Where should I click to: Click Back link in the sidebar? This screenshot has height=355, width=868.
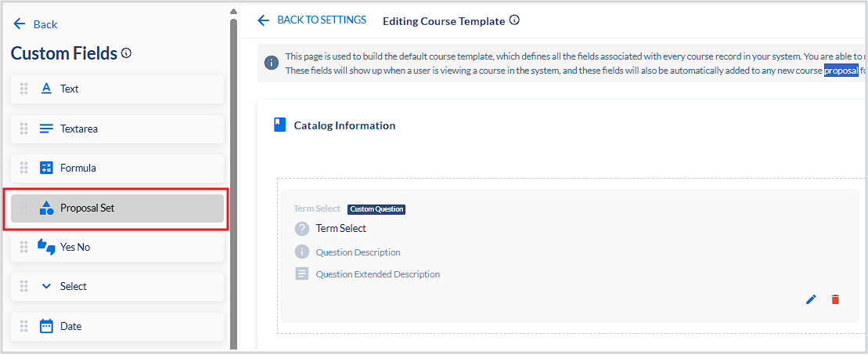pyautogui.click(x=36, y=24)
